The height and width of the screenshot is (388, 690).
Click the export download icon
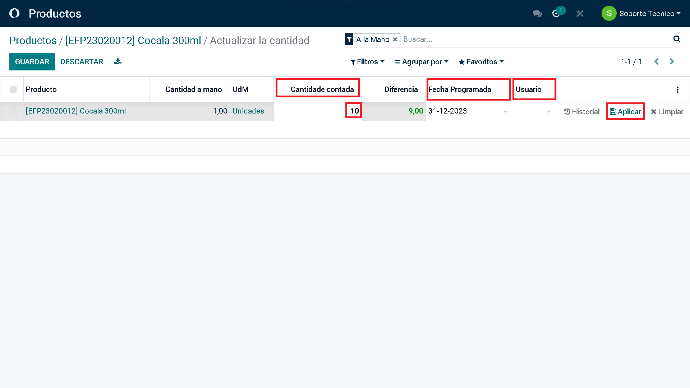click(117, 61)
